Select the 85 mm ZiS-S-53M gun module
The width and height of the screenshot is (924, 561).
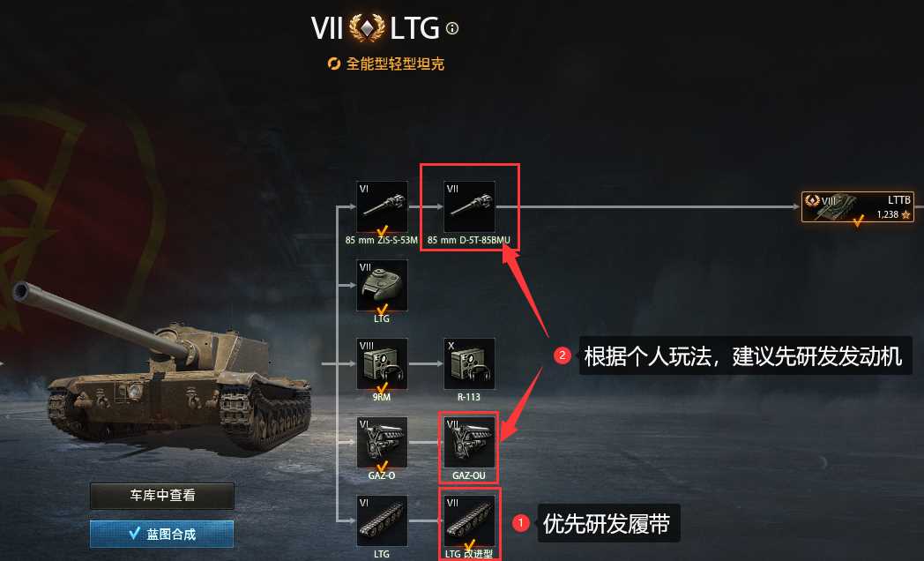382,206
